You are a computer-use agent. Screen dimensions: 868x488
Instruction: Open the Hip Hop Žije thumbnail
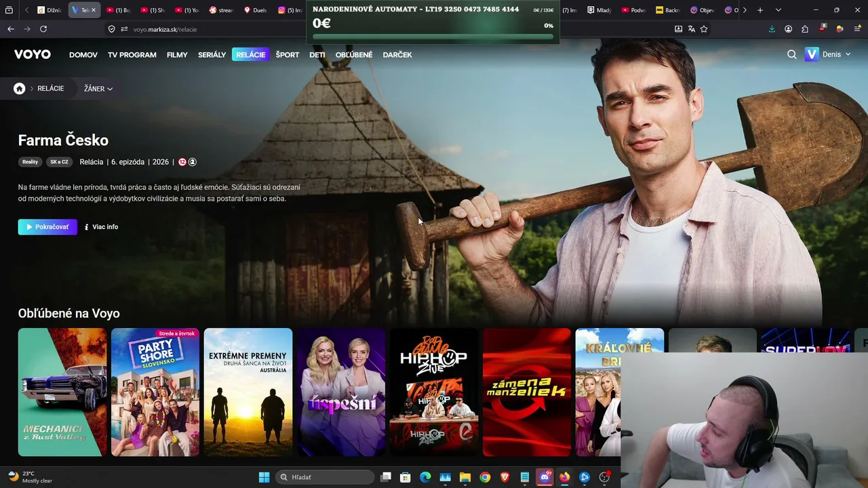(x=434, y=392)
